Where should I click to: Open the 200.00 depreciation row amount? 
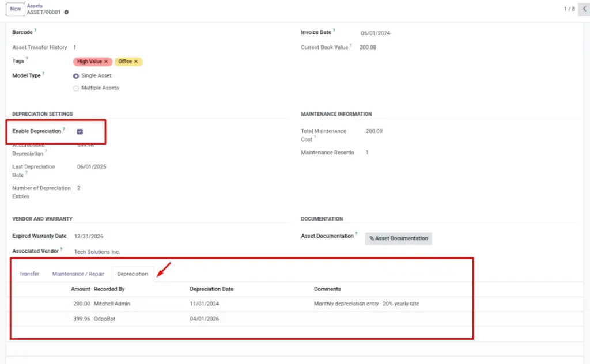(82, 304)
